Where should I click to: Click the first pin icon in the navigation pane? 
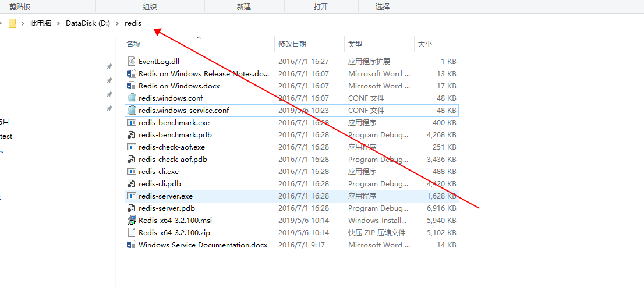(x=109, y=66)
